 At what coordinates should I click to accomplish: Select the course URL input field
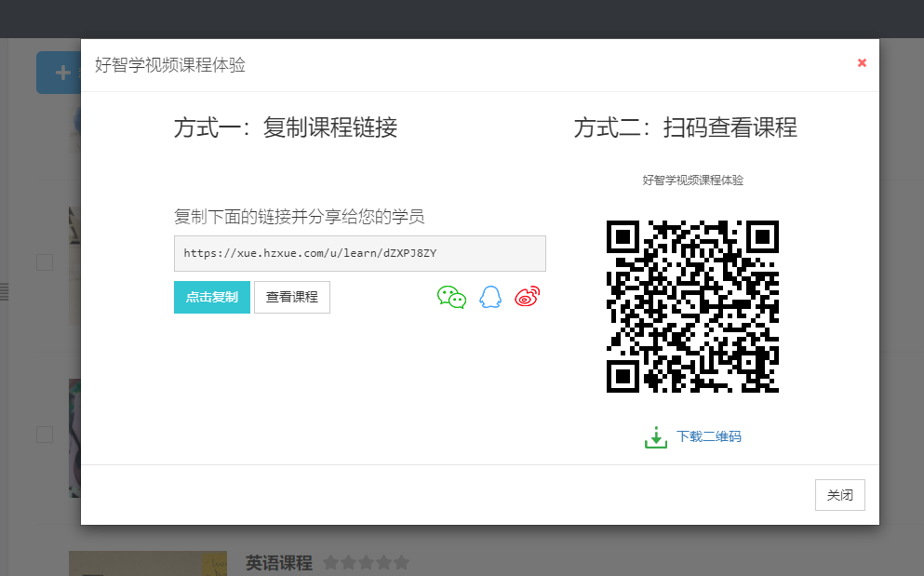[x=360, y=253]
